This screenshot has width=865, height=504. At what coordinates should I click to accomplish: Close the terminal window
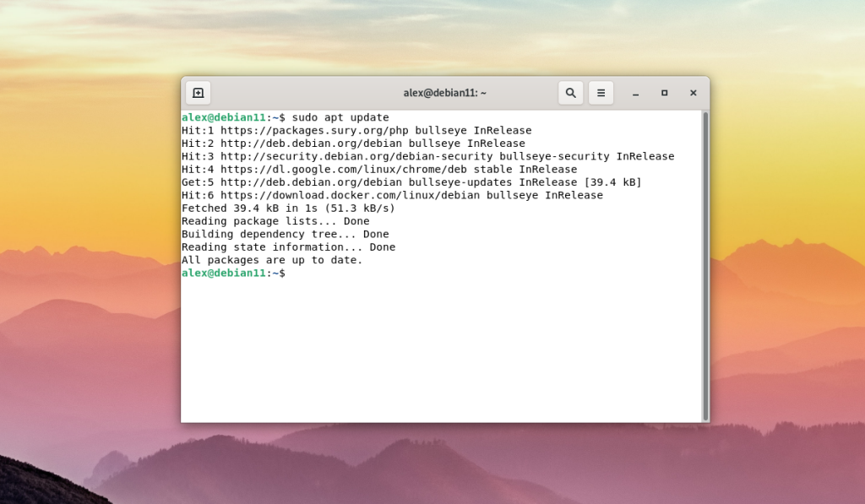tap(693, 93)
